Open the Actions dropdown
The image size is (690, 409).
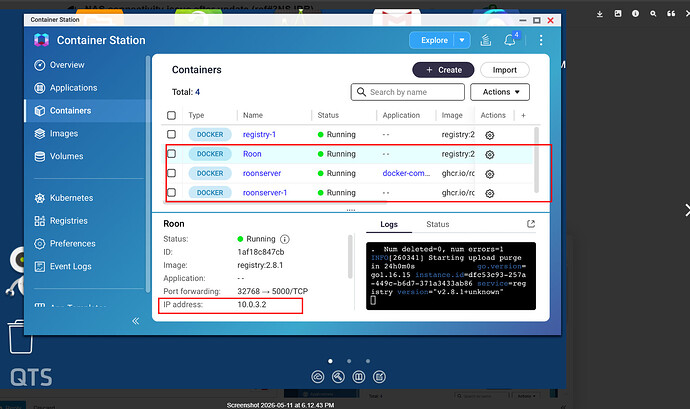tap(500, 92)
